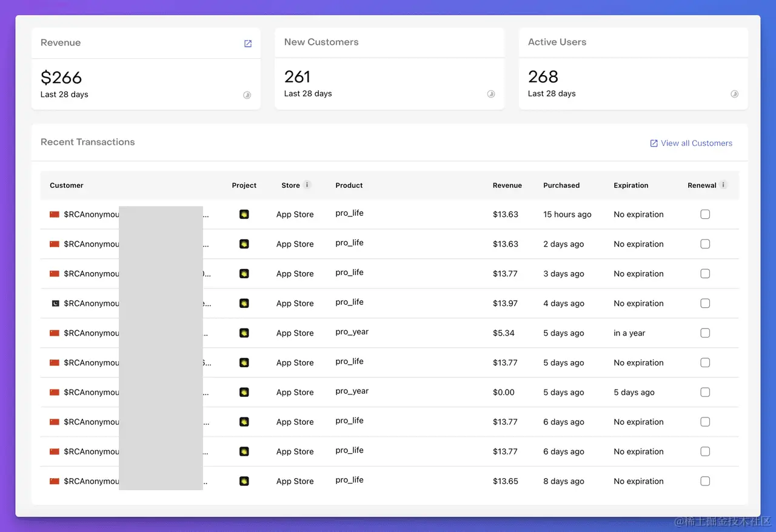
Task: Click the Purchased column header
Action: pos(561,185)
